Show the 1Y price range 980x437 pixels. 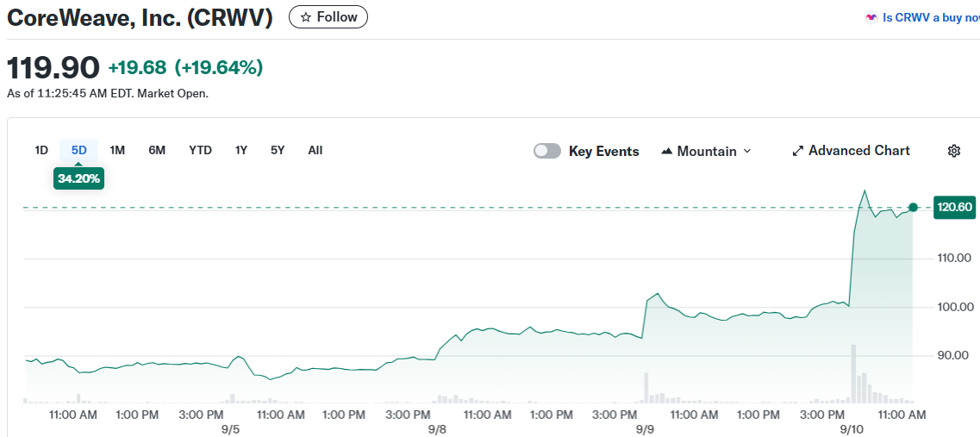point(241,150)
